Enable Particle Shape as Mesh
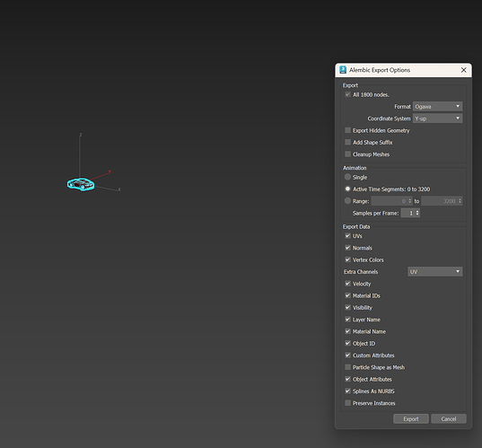This screenshot has width=482, height=448. point(347,367)
